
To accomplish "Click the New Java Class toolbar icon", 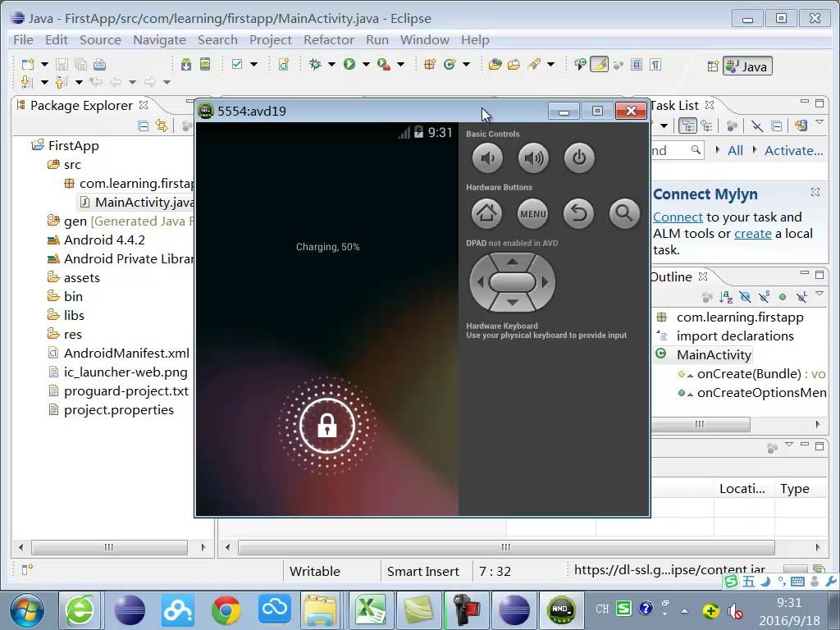I will tap(450, 65).
